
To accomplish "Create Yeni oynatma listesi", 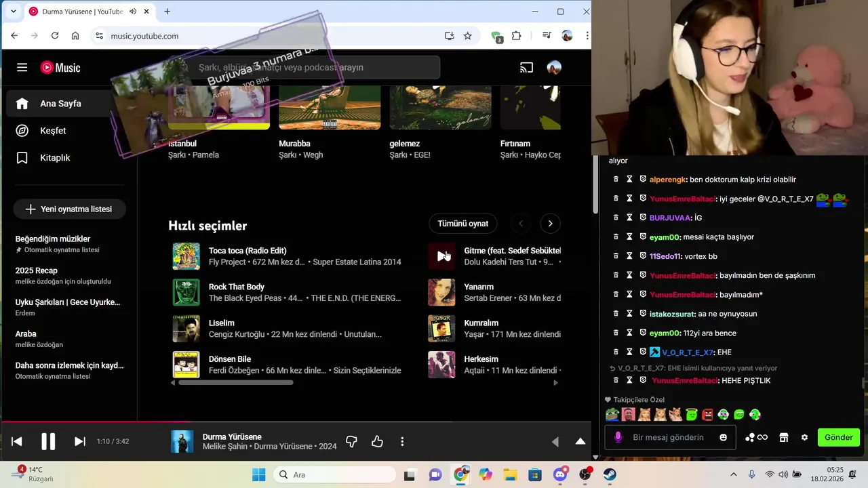I will (69, 209).
